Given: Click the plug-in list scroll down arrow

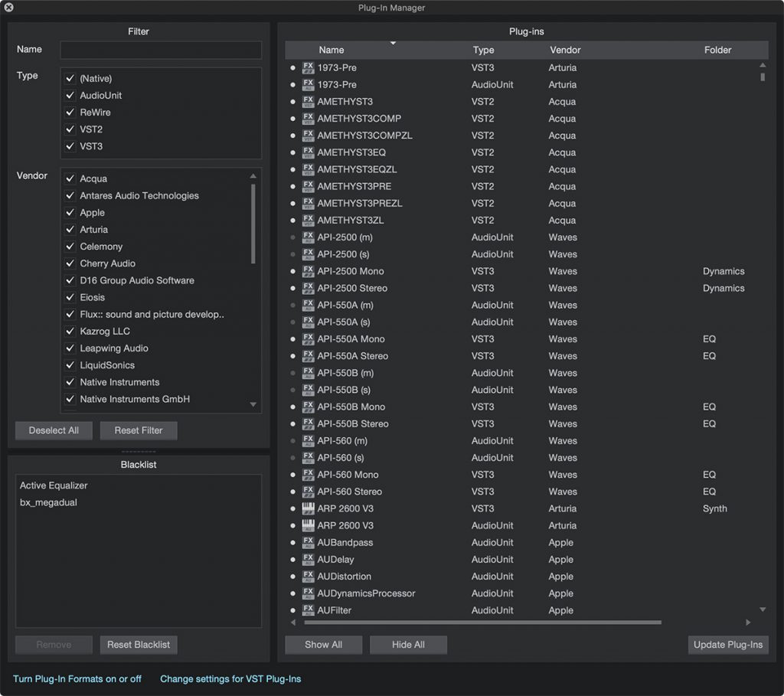Looking at the screenshot, I should point(763,609).
